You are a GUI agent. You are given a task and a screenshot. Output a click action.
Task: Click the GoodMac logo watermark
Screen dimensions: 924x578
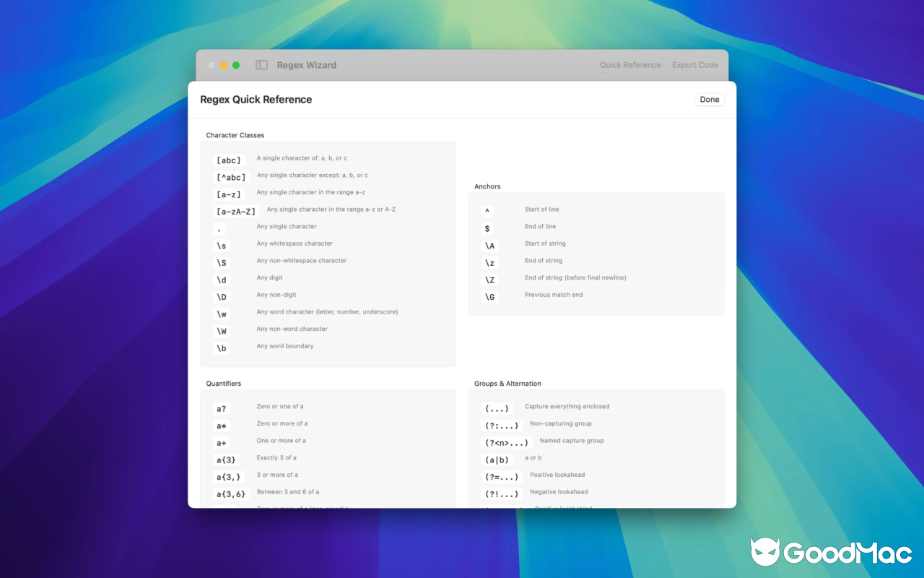830,552
